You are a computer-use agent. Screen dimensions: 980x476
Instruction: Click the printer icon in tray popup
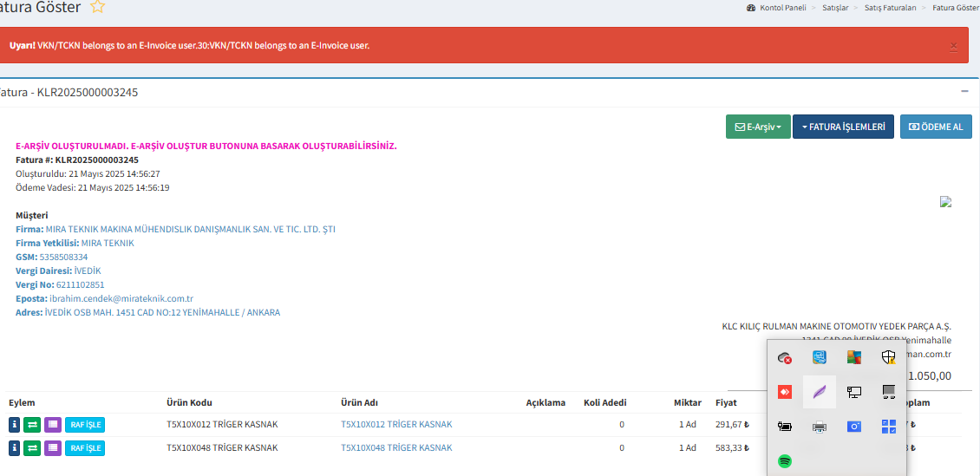coord(820,427)
